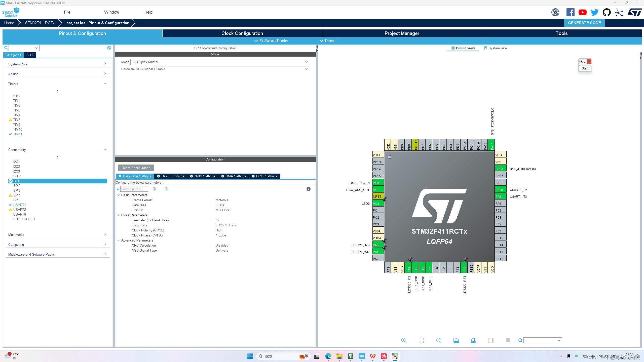Switch to the Clock Configuration tab
This screenshot has height=362, width=644.
[x=242, y=33]
